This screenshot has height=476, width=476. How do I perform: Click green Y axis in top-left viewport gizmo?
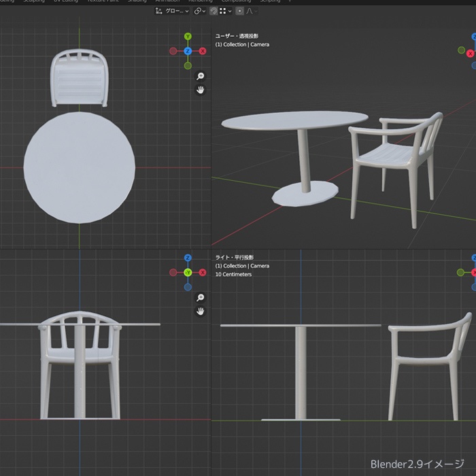pyautogui.click(x=188, y=37)
